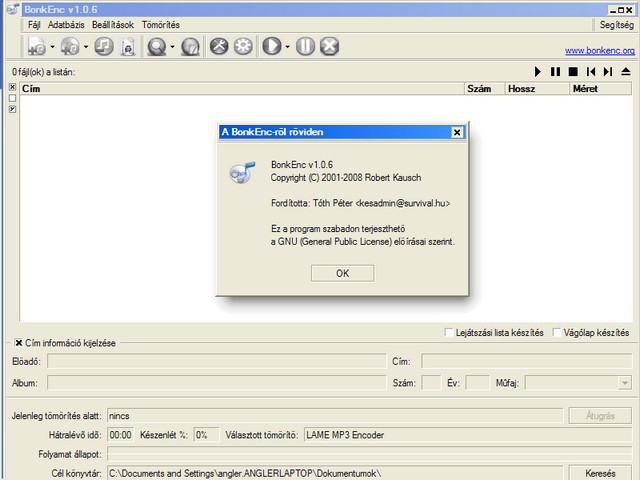This screenshot has height=480, width=640.
Task: Click the Hátralévő idő 00:00 value
Action: [x=120, y=435]
